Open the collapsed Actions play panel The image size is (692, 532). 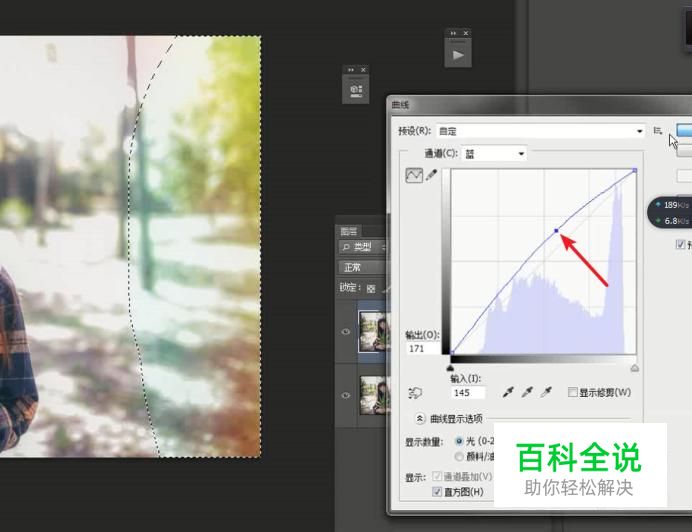coord(458,55)
